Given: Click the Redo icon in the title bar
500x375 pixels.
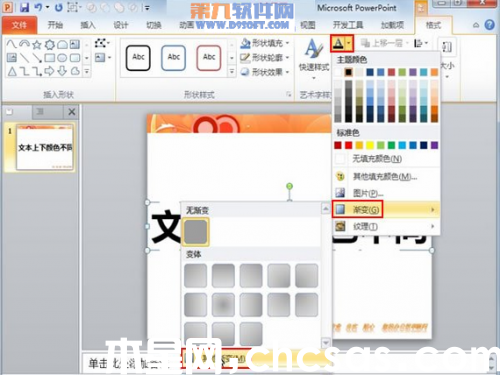Looking at the screenshot, I should (59, 7).
